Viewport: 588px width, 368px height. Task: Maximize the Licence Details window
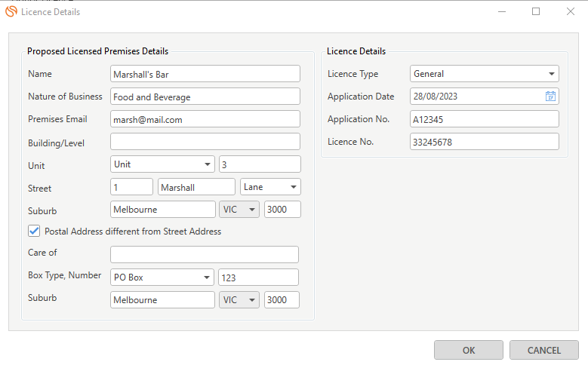click(x=536, y=11)
